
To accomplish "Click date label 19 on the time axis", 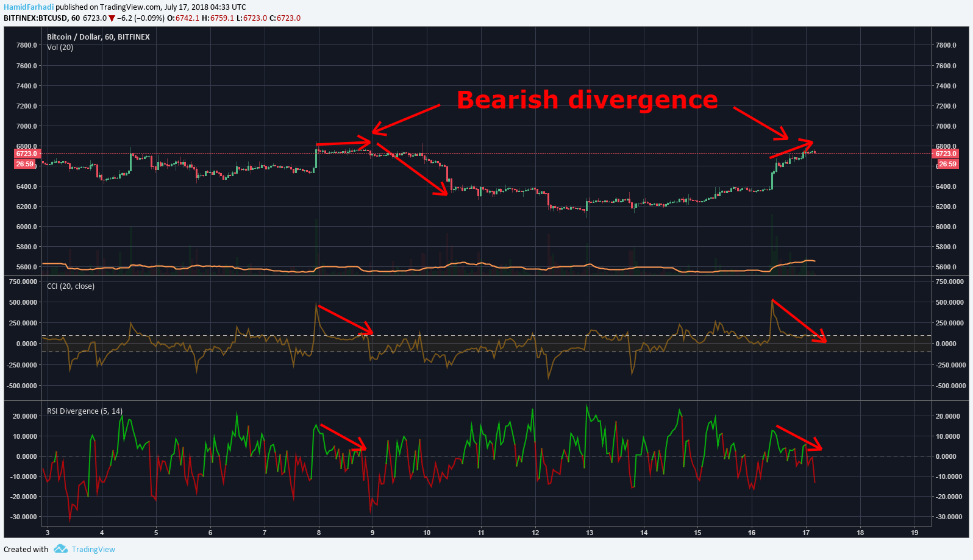I will (914, 533).
